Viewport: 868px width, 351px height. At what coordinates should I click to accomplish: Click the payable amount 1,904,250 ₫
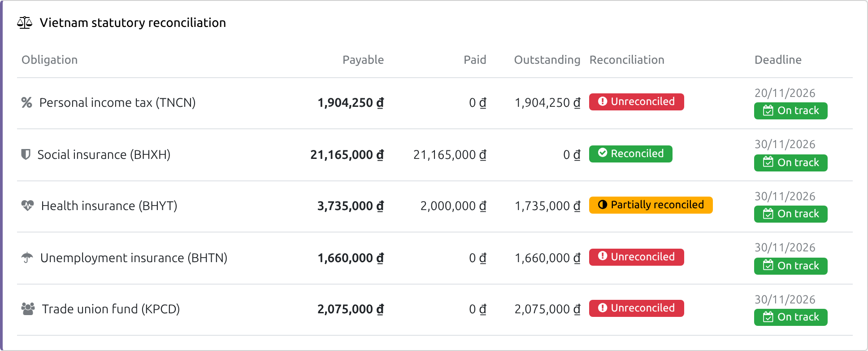(x=351, y=103)
